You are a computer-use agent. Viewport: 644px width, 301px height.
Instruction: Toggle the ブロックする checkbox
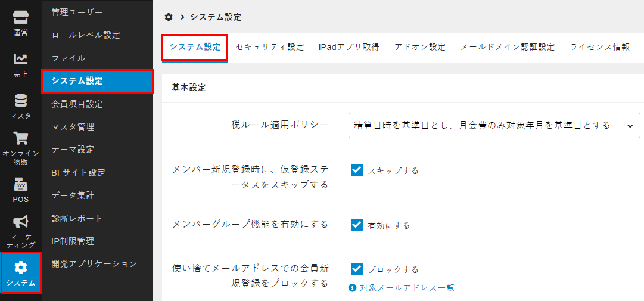point(356,269)
